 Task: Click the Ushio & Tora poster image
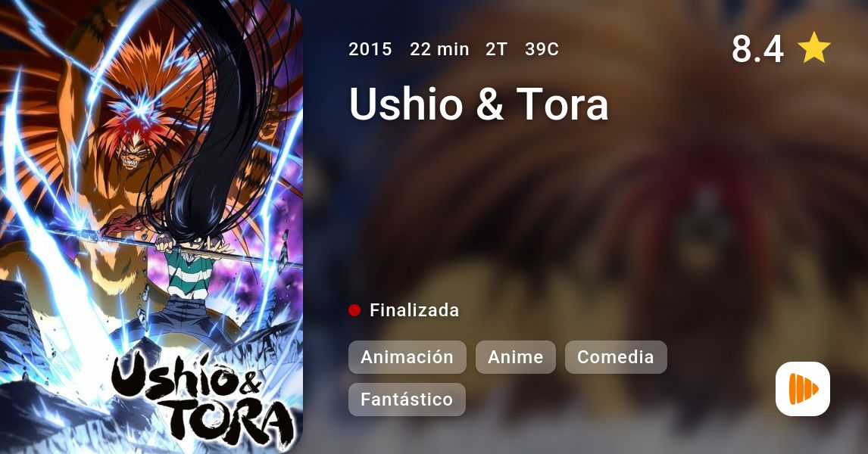click(151, 227)
